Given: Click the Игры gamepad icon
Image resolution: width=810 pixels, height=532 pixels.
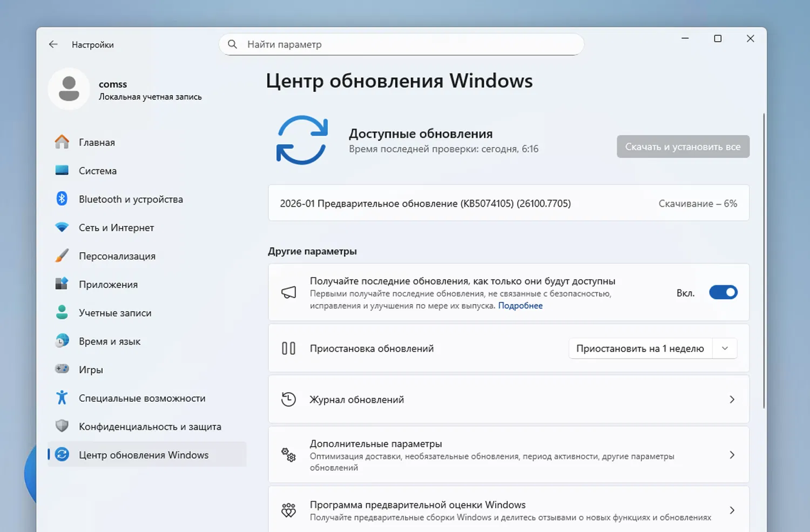Looking at the screenshot, I should point(62,369).
